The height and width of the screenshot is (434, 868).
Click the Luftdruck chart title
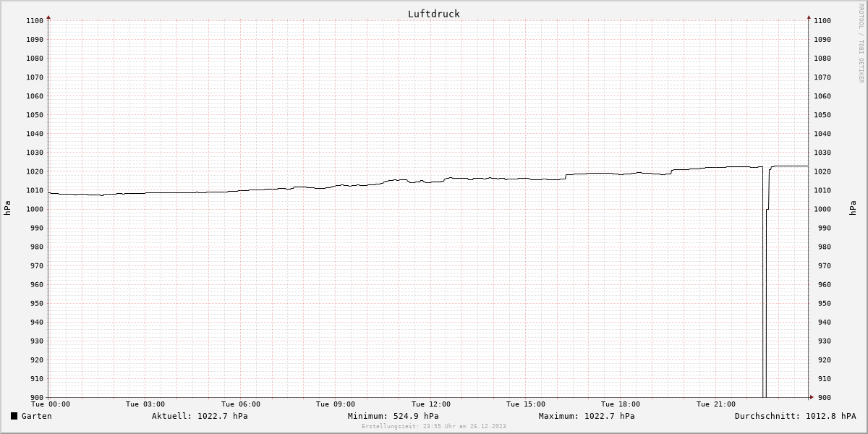(434, 14)
